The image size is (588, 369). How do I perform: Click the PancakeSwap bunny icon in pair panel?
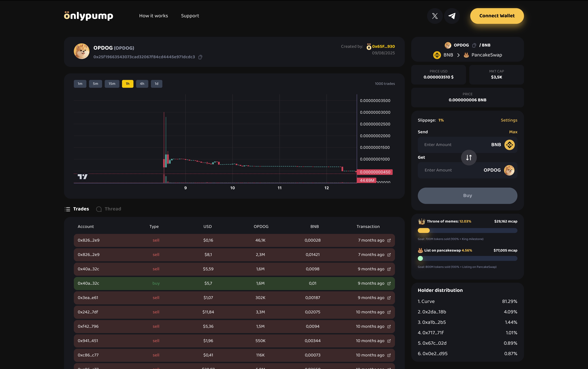(x=466, y=55)
